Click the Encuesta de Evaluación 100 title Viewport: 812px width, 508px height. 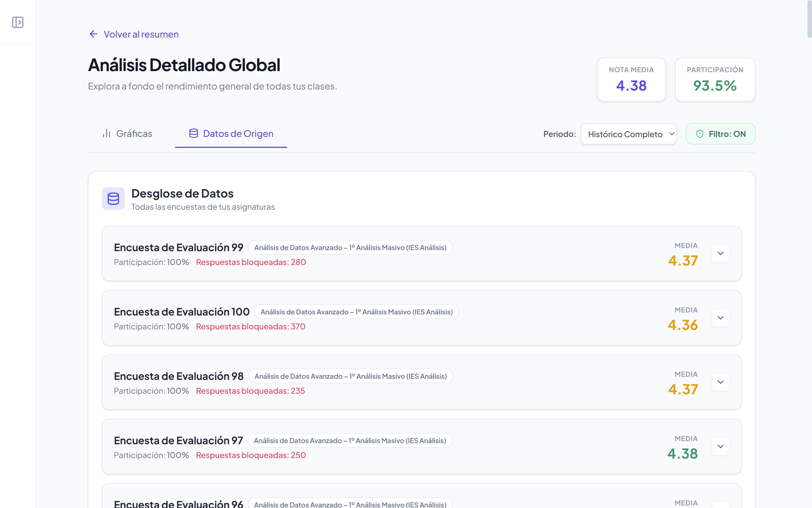coord(182,312)
